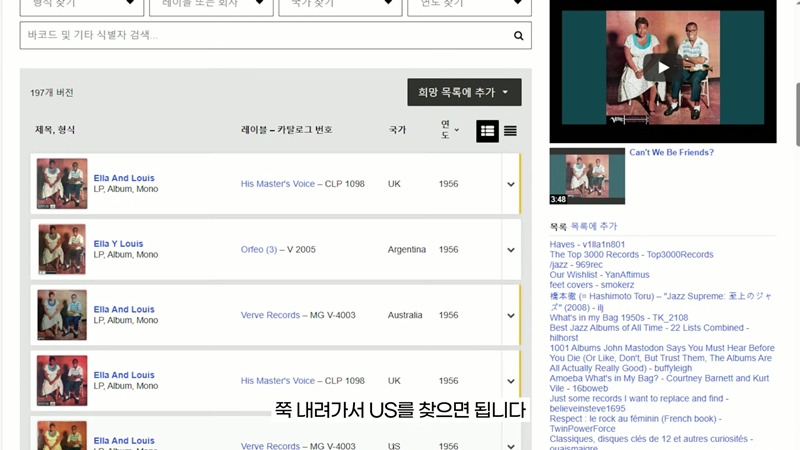Open the His Master's Voice label, fourth row
Viewport: 800px width, 450px height.
(278, 381)
